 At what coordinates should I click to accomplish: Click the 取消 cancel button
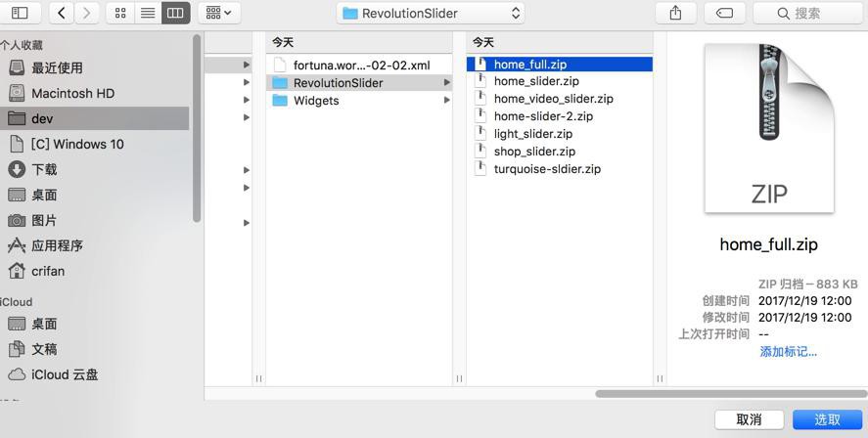[x=749, y=419]
